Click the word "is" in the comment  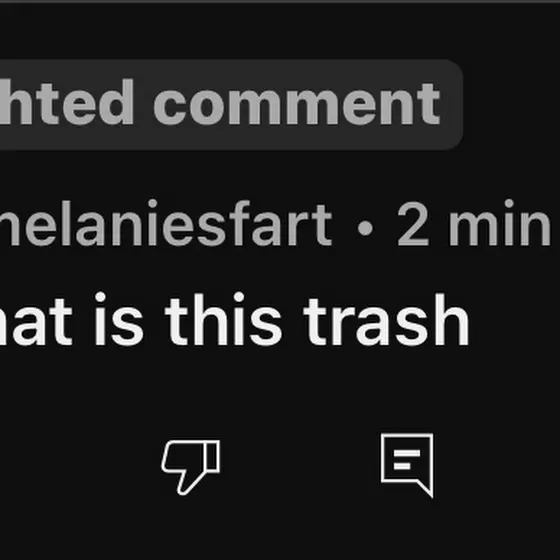(x=119, y=319)
